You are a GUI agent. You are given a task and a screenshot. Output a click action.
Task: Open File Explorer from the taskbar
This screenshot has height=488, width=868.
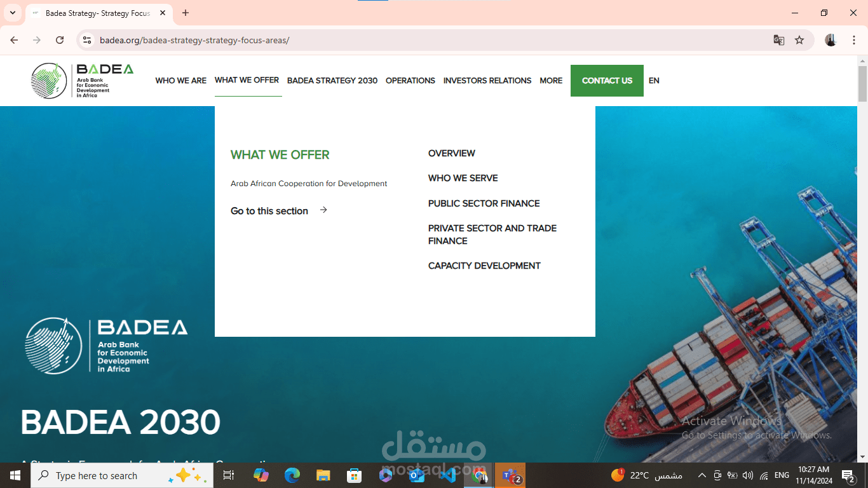coord(323,475)
